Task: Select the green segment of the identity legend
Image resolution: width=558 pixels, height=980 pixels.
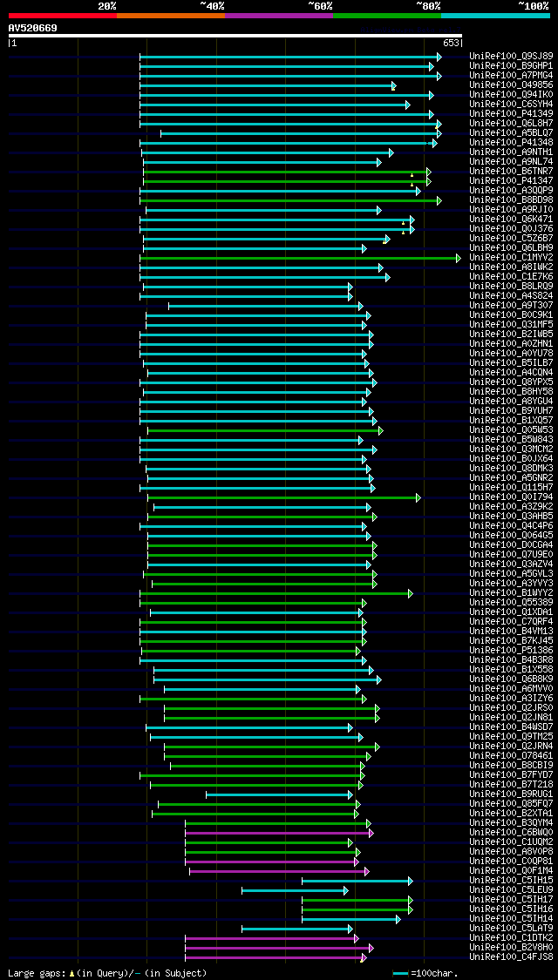Action: [387, 15]
